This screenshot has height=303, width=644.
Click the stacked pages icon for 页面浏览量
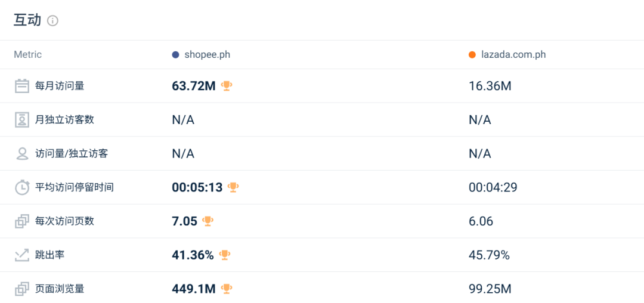click(22, 289)
